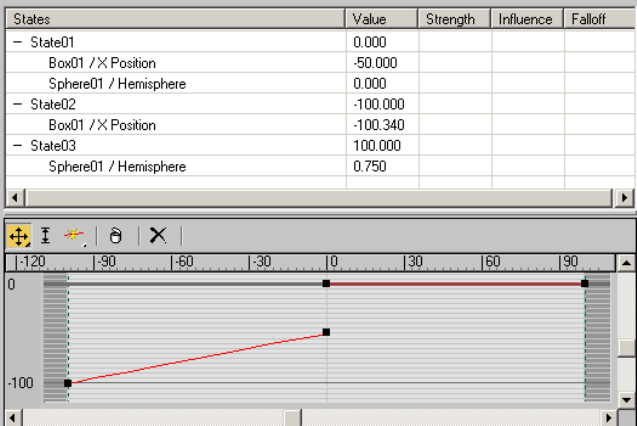Select the Add Point tool

tap(74, 236)
